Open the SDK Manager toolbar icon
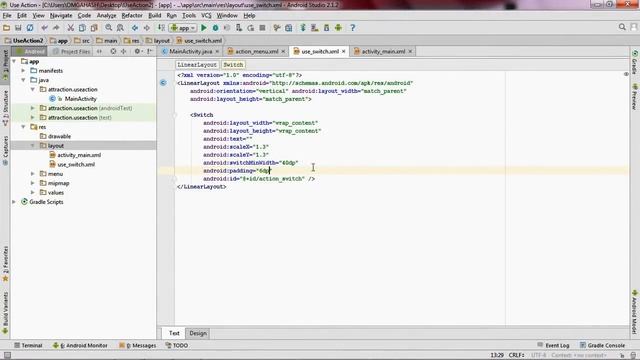640x360 pixels. tap(327, 28)
